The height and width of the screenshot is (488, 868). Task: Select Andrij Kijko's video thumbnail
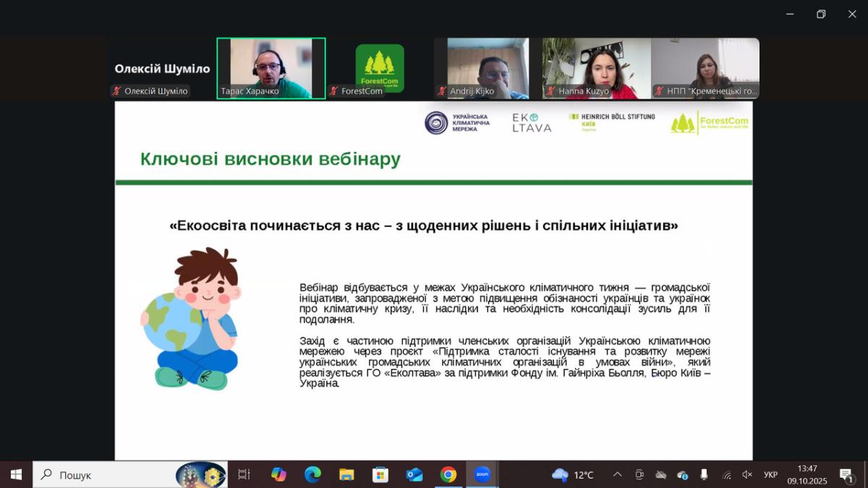click(x=488, y=68)
